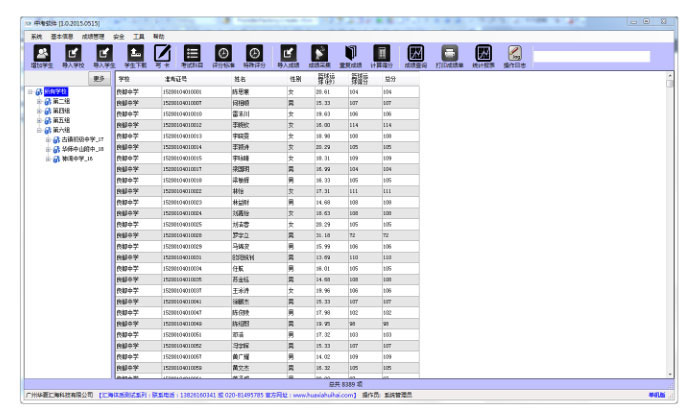
Task: Expand the 第五组 tree node
Action: tap(40, 120)
